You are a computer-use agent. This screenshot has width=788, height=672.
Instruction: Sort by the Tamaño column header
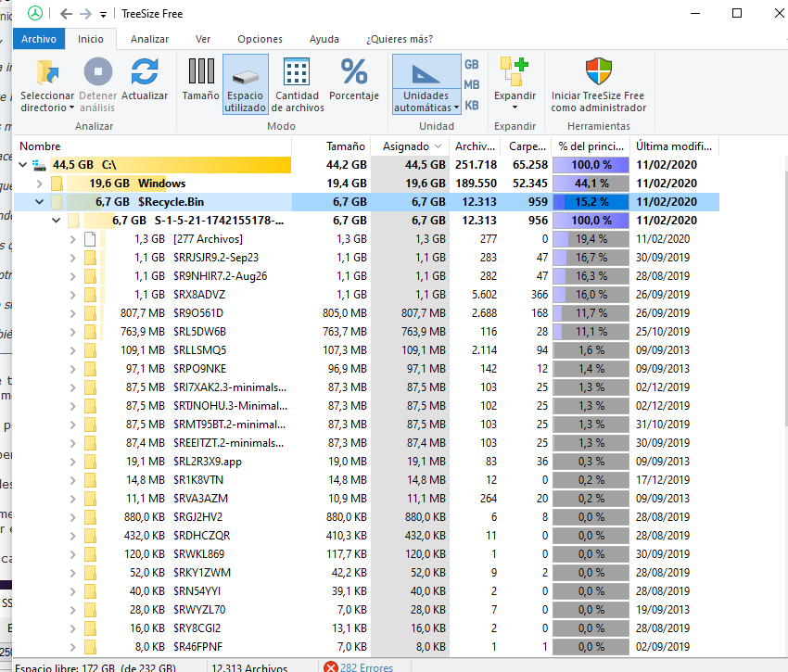331,146
